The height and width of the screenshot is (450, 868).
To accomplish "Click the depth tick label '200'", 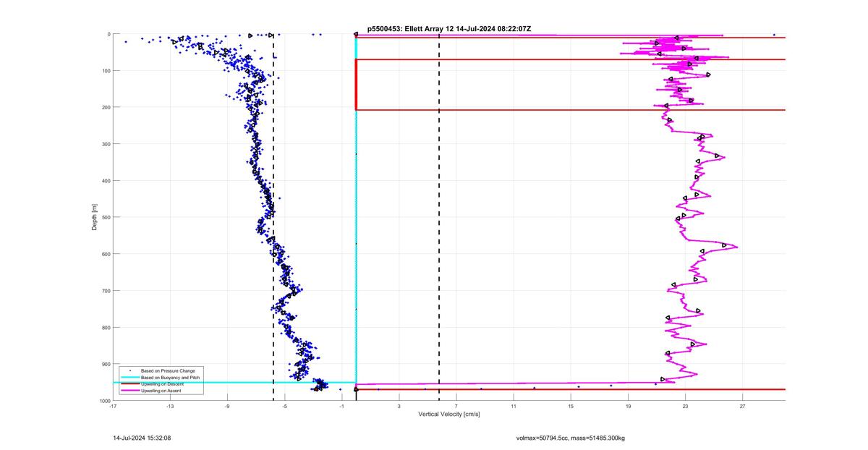I will pyautogui.click(x=106, y=107).
